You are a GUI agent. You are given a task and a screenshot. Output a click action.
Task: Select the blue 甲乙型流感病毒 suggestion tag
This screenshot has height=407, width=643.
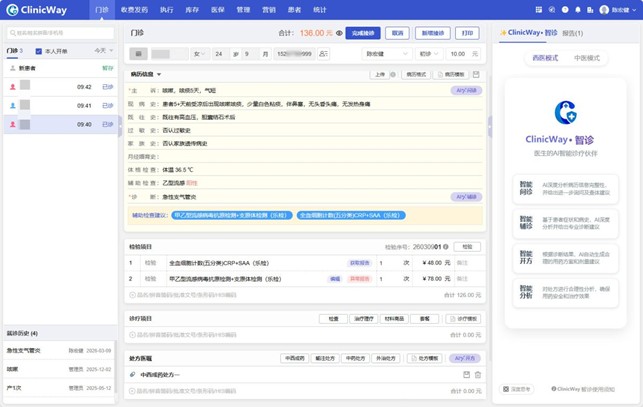(x=232, y=215)
